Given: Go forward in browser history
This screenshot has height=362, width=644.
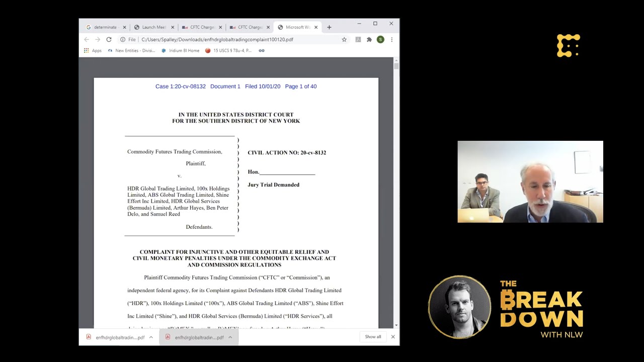Looking at the screenshot, I should tap(98, 39).
